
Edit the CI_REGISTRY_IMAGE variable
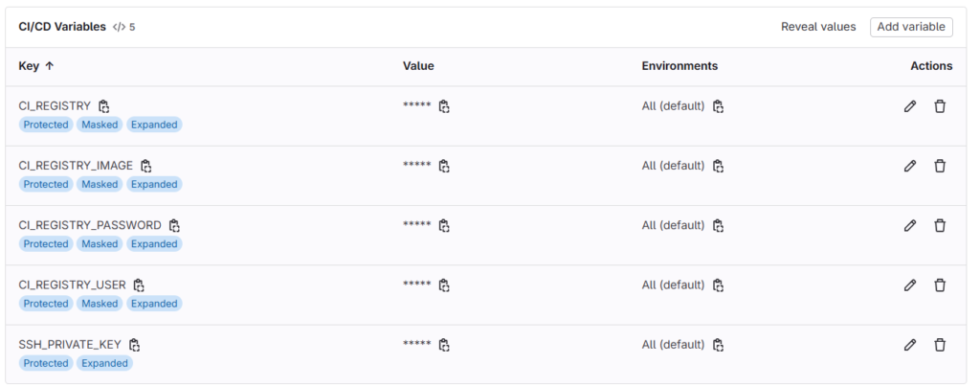click(910, 166)
